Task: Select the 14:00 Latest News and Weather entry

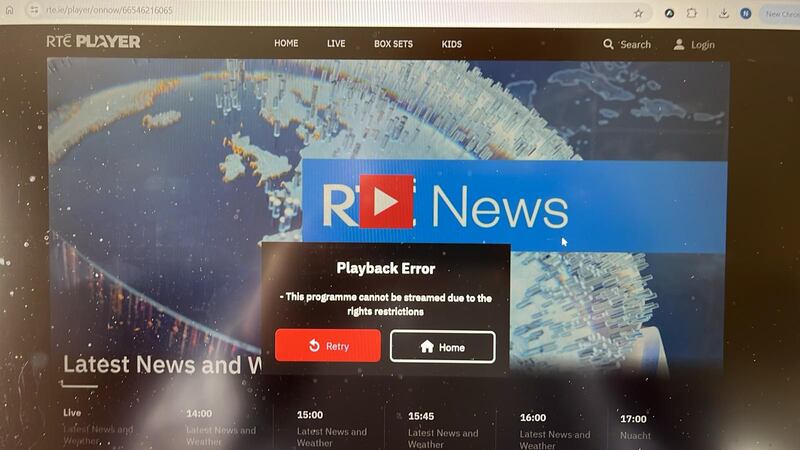Action: (221, 429)
